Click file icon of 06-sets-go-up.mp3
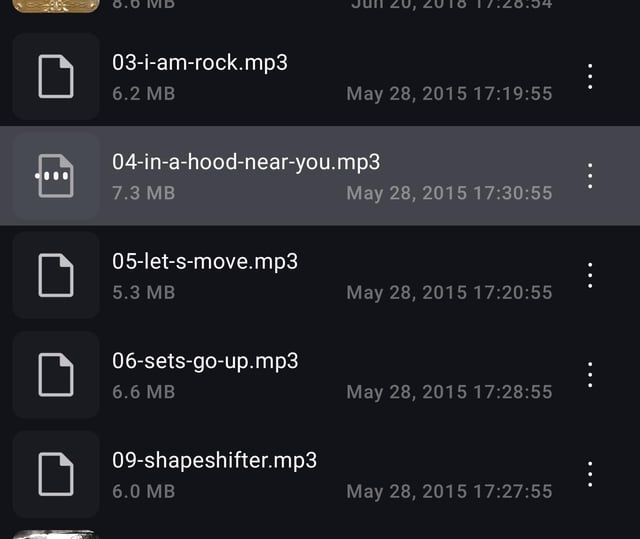This screenshot has height=539, width=640. [56, 375]
